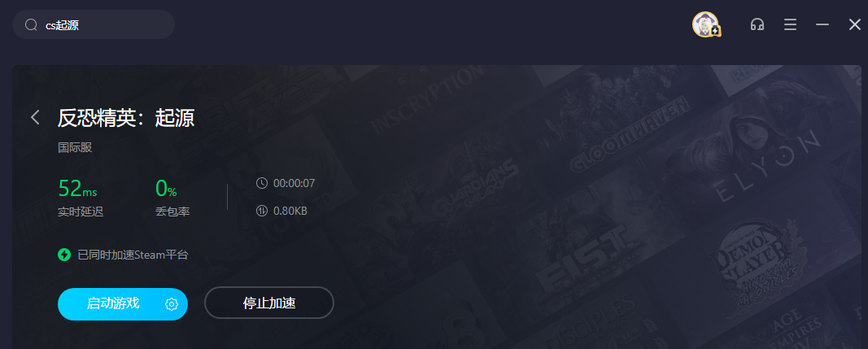
Task: Click the magnifier search icon
Action: point(32,25)
